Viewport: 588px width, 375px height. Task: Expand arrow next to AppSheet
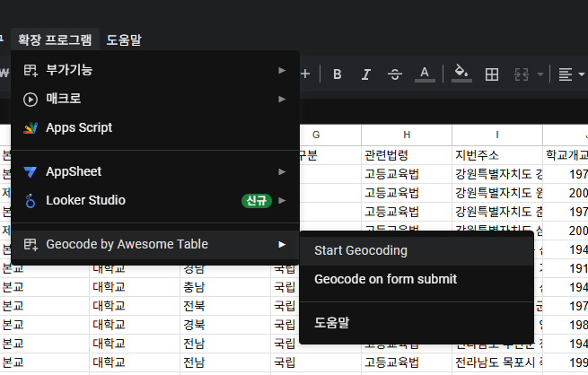click(282, 171)
